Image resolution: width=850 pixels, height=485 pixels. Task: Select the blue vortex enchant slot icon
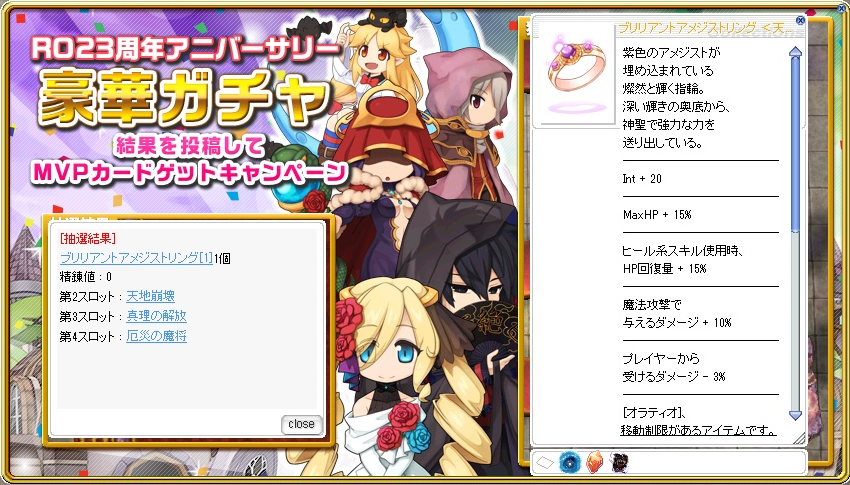pos(570,462)
